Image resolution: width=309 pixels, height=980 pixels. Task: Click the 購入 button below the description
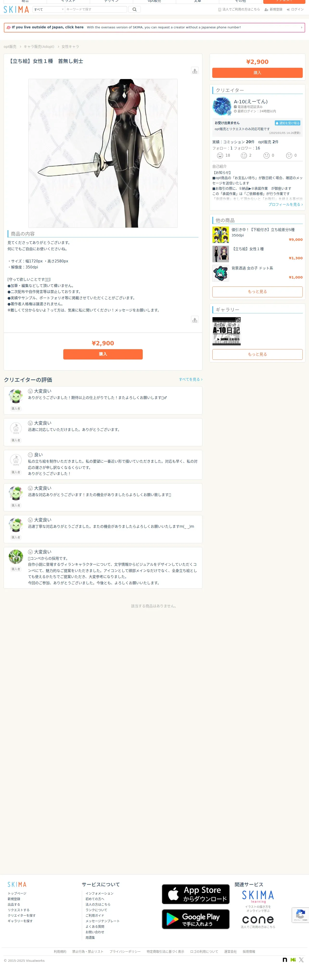103,354
